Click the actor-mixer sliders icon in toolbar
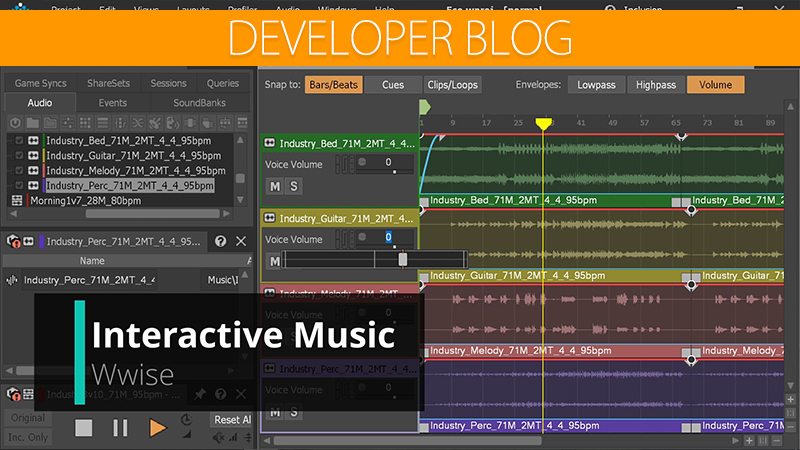The width and height of the screenshot is (800, 450). click(x=67, y=122)
